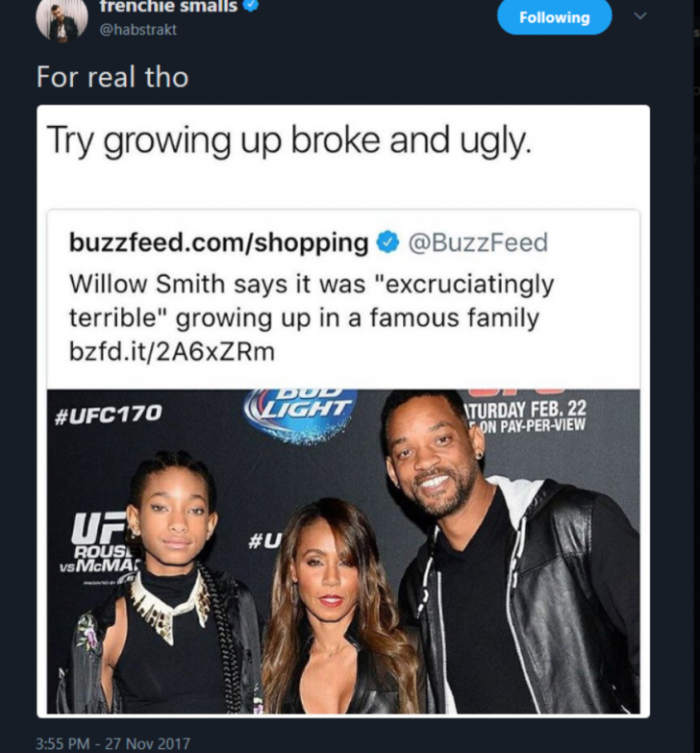Click the BuzzFeed verified checkmark badge

388,243
